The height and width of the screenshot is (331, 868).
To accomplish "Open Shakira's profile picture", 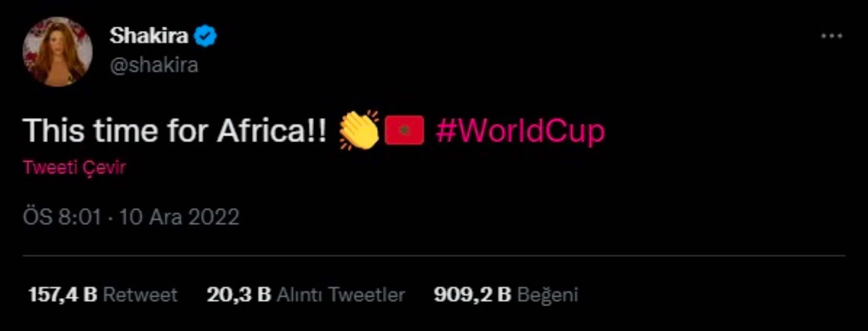I will (57, 51).
